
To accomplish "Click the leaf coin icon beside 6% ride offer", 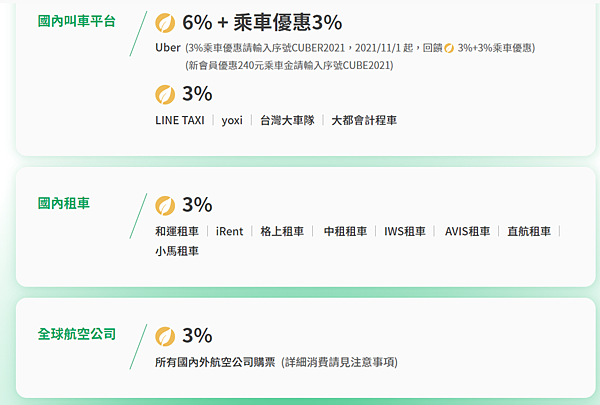I will (x=165, y=23).
